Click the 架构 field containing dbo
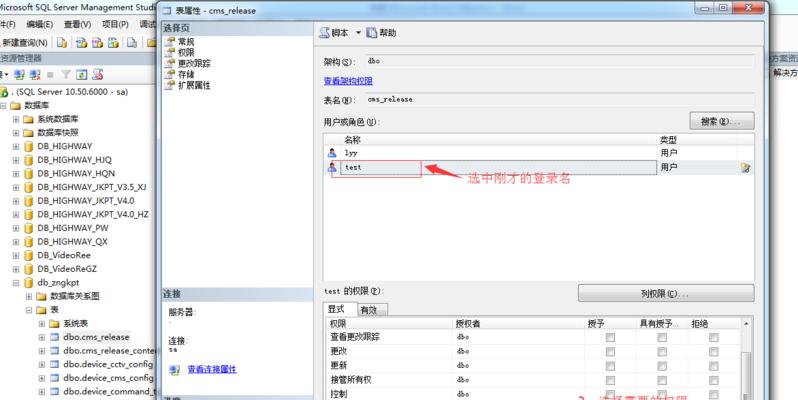798x400 pixels. (x=560, y=61)
